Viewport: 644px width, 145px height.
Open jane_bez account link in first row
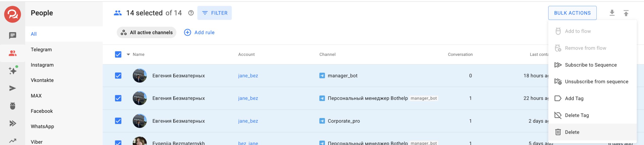point(248,76)
